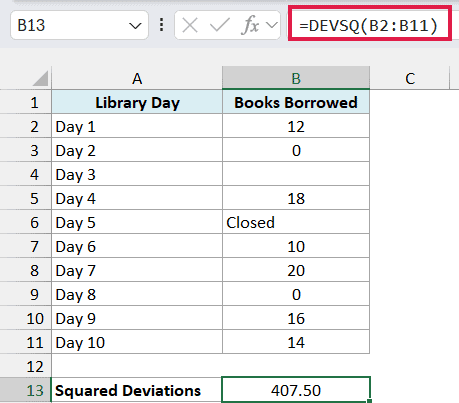Select the 'Day 4' cell

[137, 198]
